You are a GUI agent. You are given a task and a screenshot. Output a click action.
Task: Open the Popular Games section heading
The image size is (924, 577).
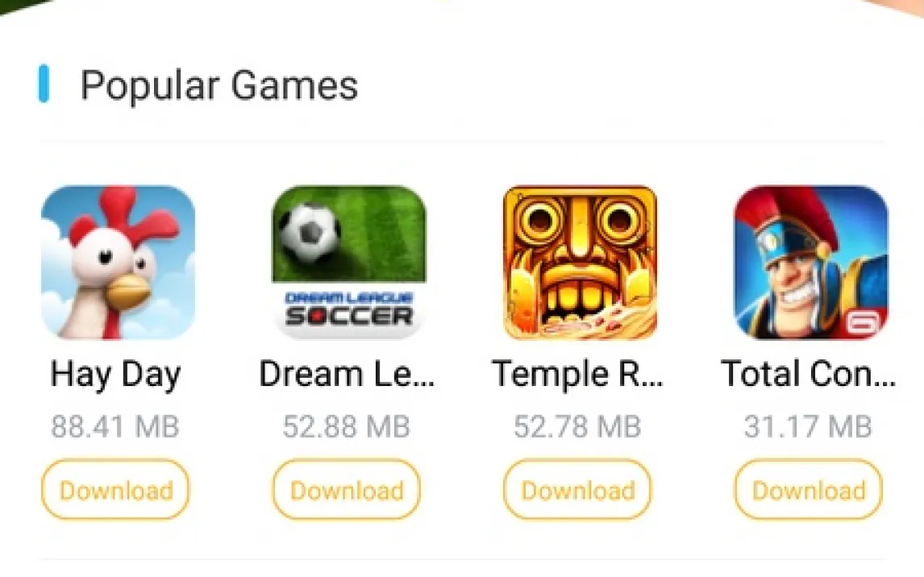point(219,86)
